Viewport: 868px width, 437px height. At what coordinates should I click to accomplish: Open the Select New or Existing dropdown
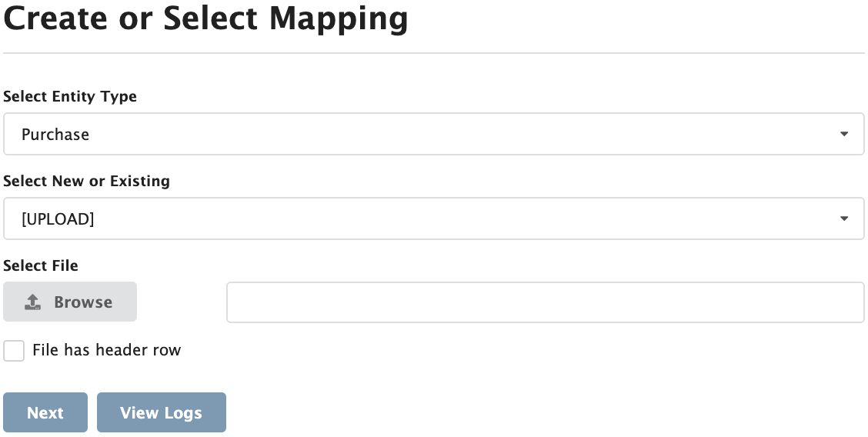433,219
